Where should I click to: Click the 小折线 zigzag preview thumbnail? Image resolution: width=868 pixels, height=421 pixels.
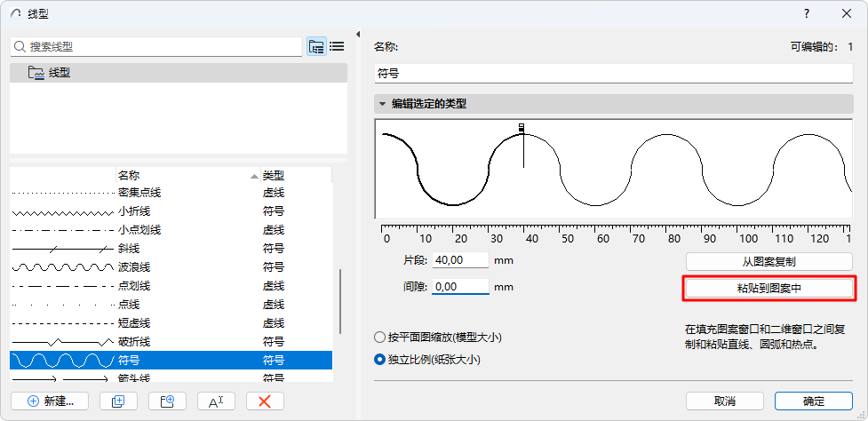(x=62, y=212)
